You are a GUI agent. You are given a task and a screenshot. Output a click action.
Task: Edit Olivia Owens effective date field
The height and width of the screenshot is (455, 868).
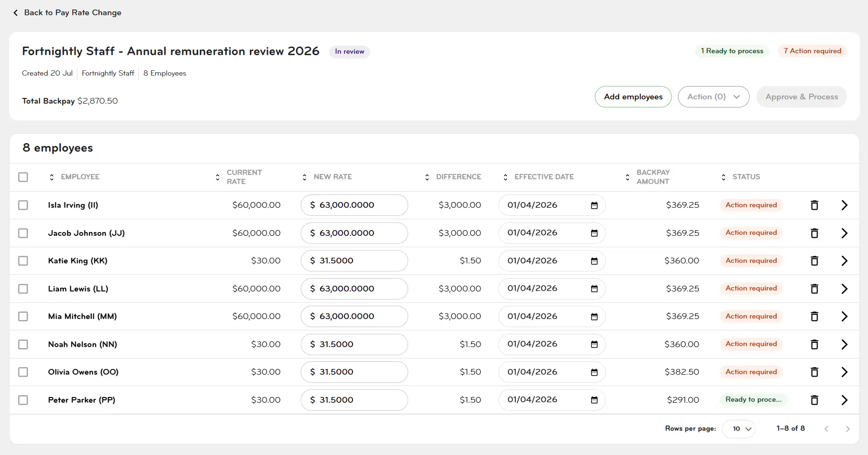552,372
